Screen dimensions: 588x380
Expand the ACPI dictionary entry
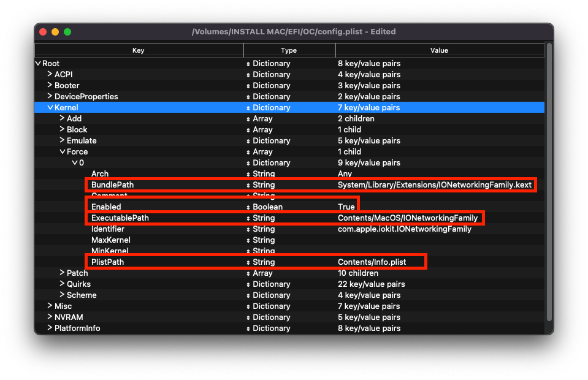(x=50, y=75)
